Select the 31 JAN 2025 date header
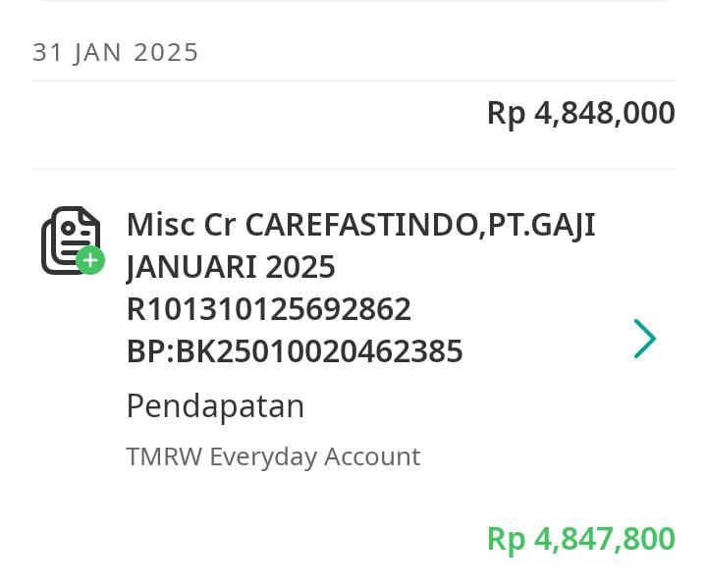The width and height of the screenshot is (707, 588). click(x=116, y=52)
